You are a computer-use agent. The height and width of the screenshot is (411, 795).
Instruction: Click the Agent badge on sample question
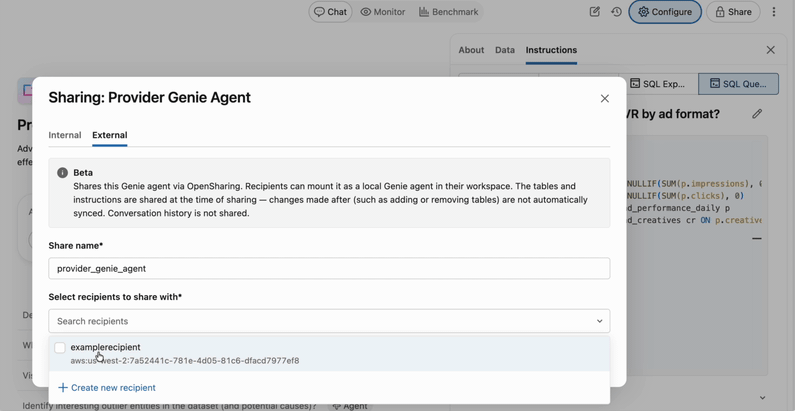[349, 406]
